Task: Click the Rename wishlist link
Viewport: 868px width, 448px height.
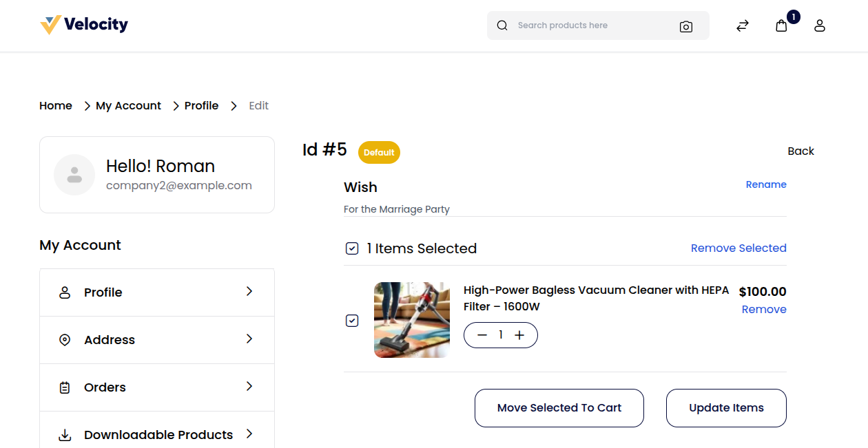Action: (765, 184)
